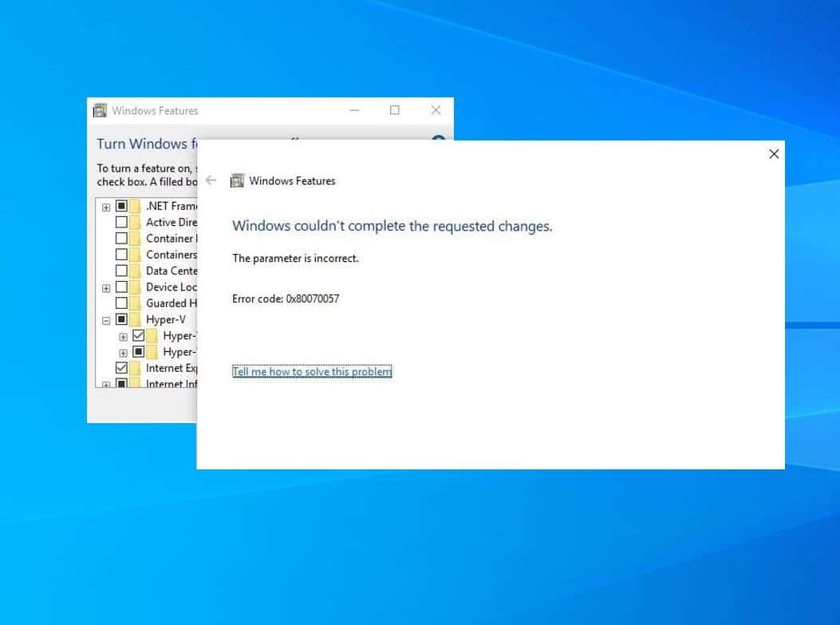Click the folder icon of the Hyper-V parent row

pyautogui.click(x=136, y=319)
